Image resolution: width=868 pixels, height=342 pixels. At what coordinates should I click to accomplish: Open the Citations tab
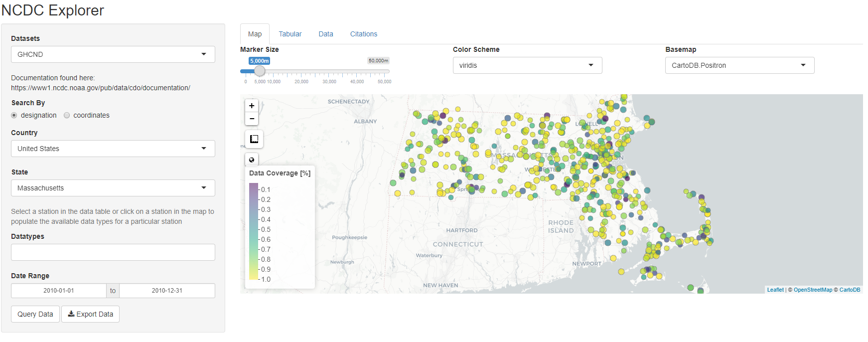[x=363, y=34]
